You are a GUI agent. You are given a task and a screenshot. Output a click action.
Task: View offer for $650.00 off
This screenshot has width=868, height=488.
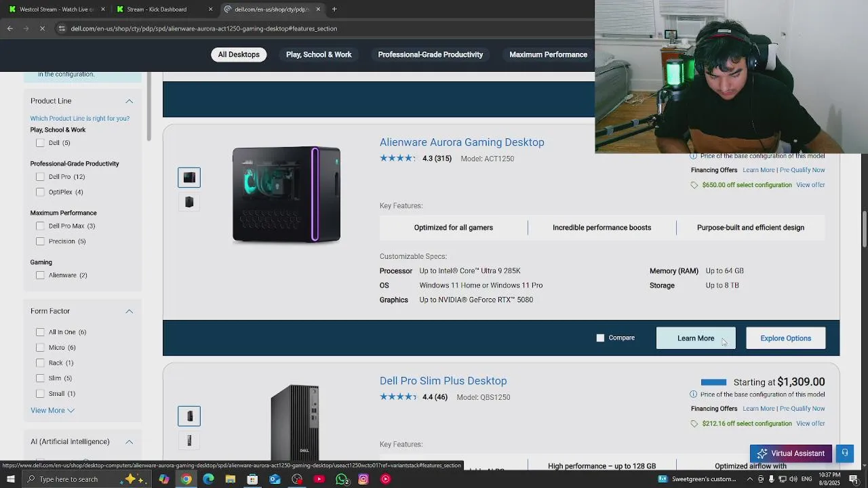click(810, 185)
